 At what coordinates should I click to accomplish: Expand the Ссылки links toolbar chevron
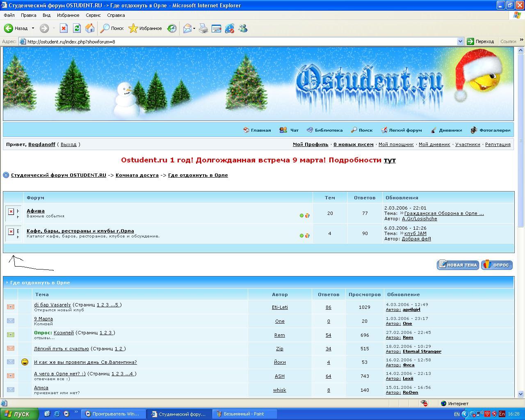pyautogui.click(x=521, y=41)
